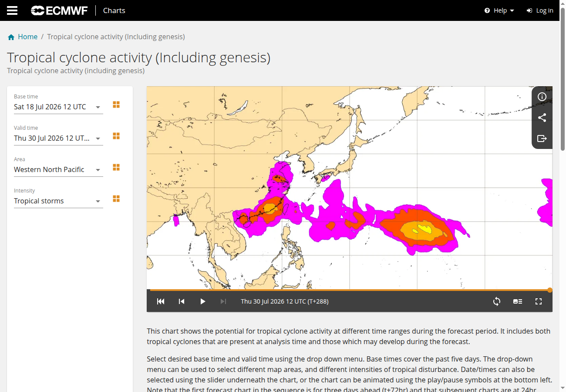Toggle fullscreen chart view

(x=539, y=301)
